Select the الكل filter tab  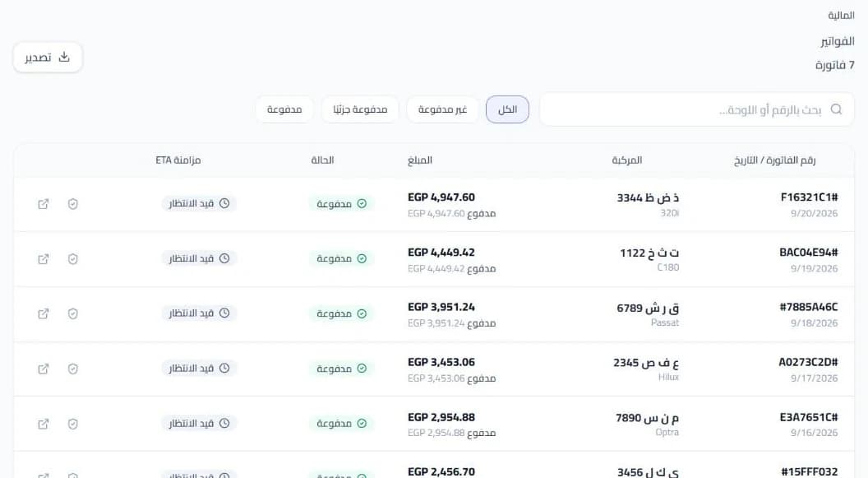point(508,109)
